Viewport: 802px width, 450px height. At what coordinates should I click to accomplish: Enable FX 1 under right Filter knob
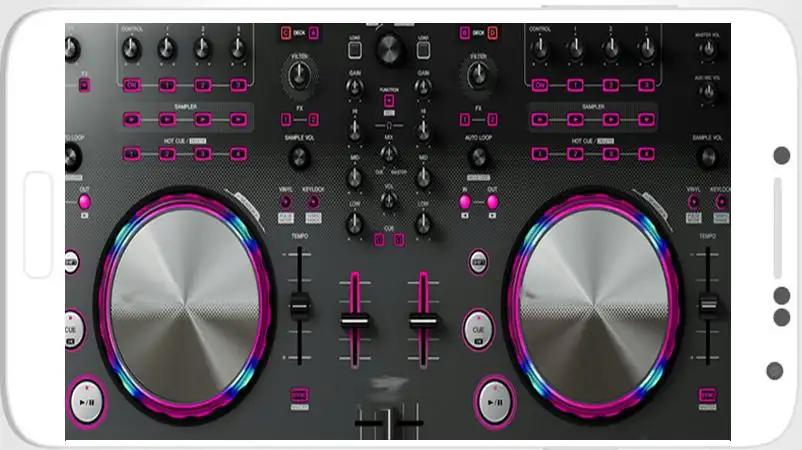point(464,120)
